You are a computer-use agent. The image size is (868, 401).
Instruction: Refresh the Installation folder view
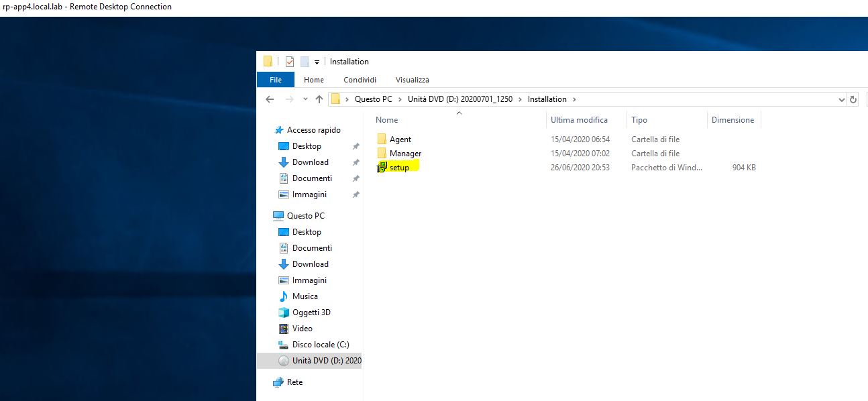tap(853, 99)
